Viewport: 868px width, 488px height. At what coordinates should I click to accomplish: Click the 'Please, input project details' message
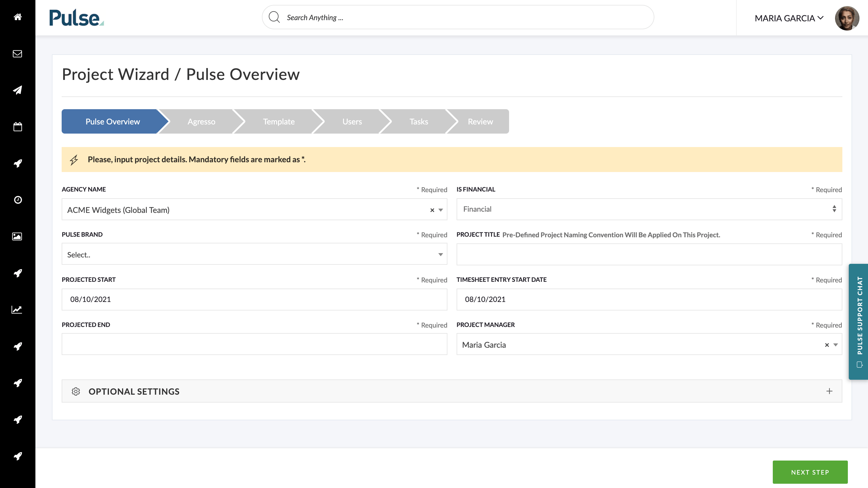click(x=197, y=159)
